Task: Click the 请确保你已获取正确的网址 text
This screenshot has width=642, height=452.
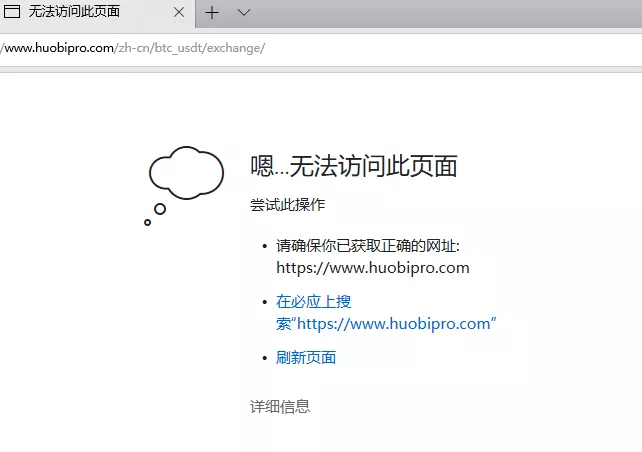Action: point(368,246)
